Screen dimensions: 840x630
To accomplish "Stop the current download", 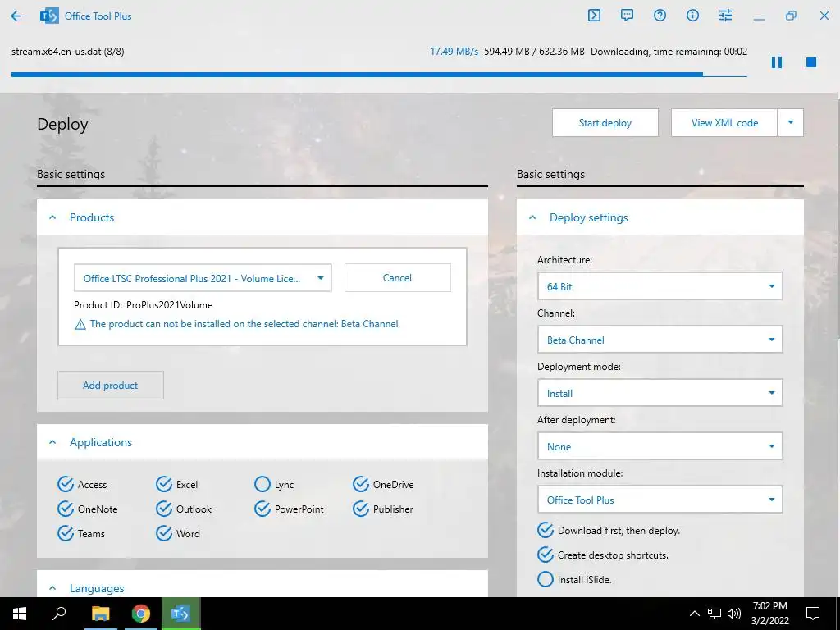I will pos(811,62).
